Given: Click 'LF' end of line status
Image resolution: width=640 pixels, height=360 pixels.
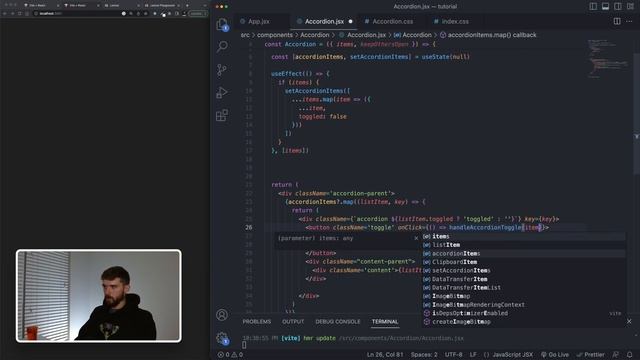Looking at the screenshot, I should tap(473, 355).
